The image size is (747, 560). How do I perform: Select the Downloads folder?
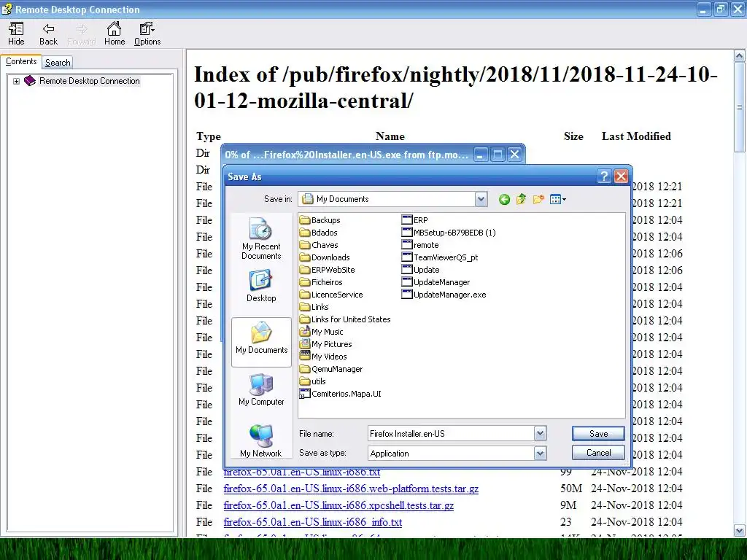coord(325,257)
